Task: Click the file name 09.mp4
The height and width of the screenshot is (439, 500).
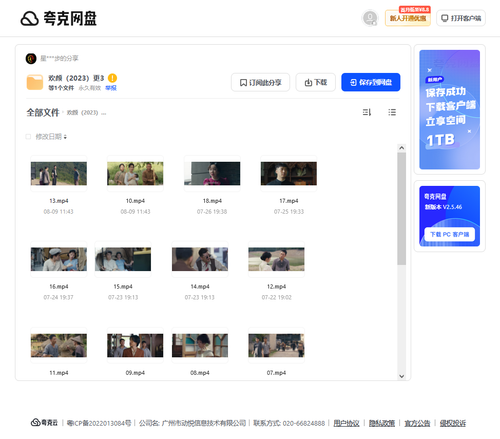Action: pos(135,373)
